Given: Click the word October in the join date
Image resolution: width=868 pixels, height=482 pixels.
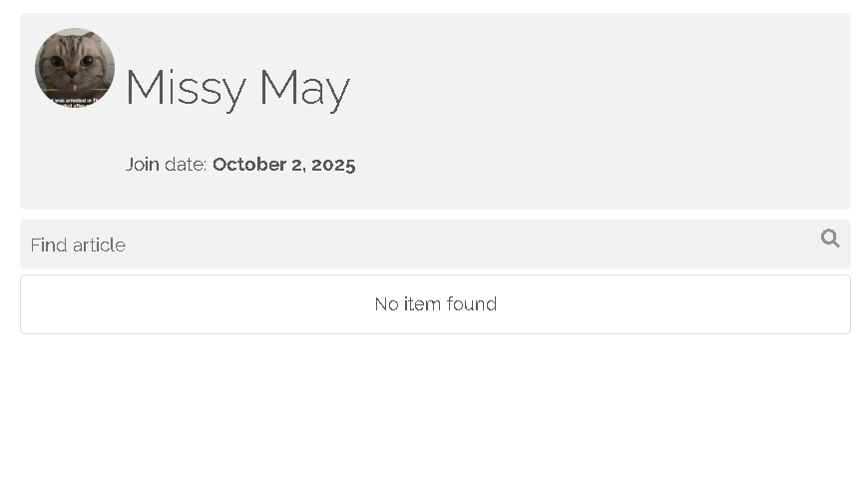Looking at the screenshot, I should [247, 165].
